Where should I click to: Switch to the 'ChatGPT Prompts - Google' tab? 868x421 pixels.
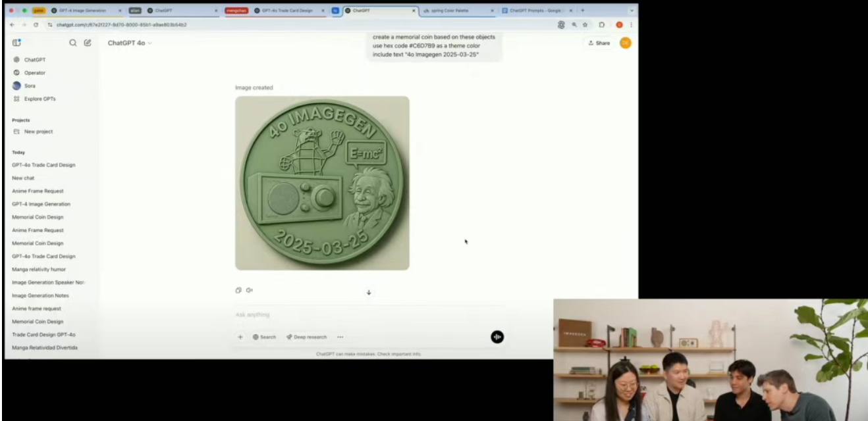(x=537, y=11)
